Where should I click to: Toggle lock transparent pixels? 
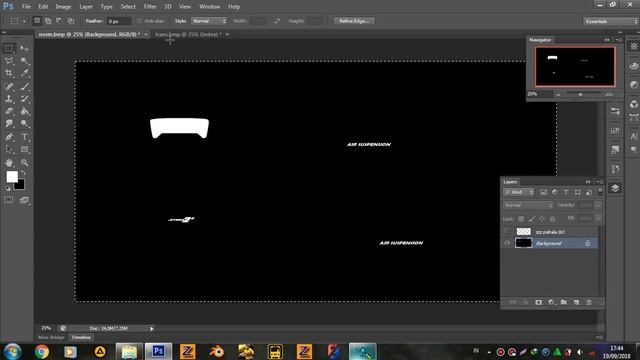pos(521,219)
